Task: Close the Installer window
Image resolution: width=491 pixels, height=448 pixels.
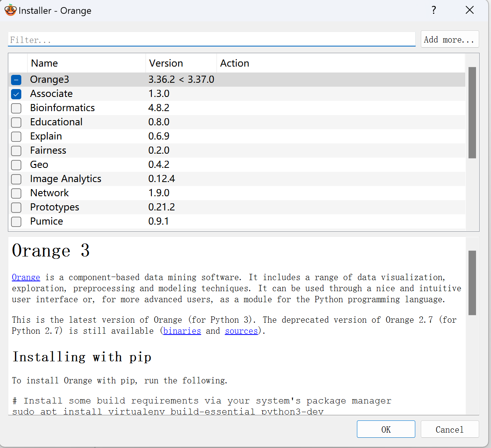Action: point(469,10)
